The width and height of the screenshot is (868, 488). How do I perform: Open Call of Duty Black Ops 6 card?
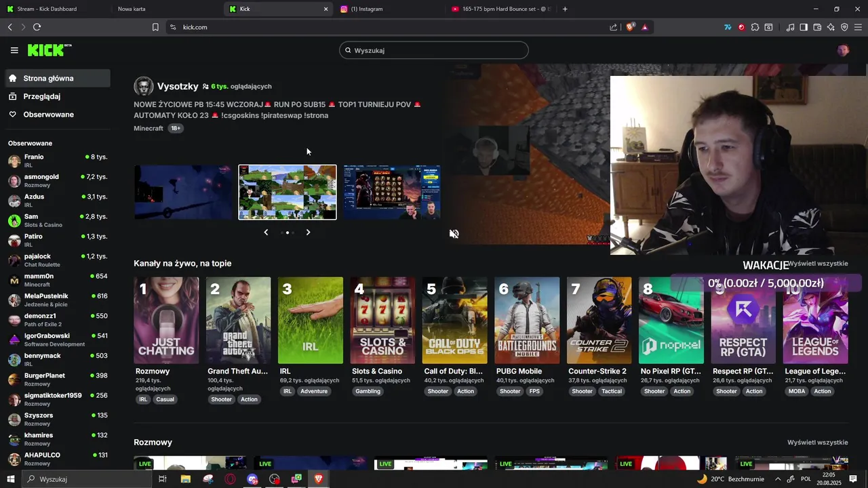[x=454, y=321]
